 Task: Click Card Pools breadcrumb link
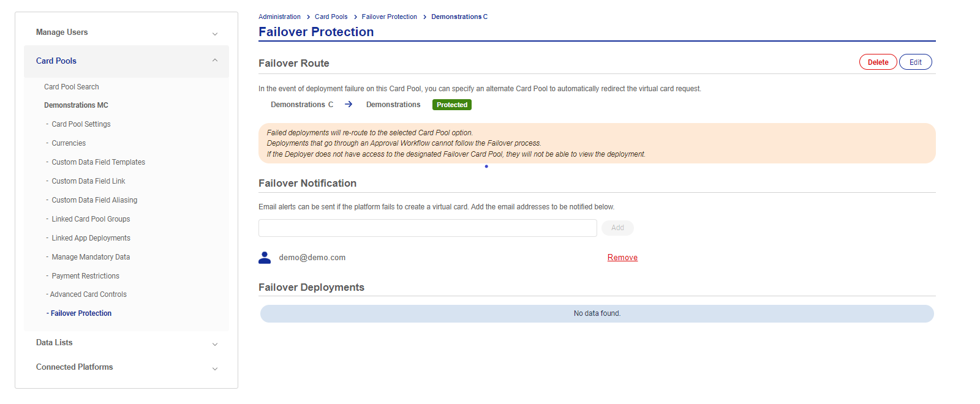[331, 17]
